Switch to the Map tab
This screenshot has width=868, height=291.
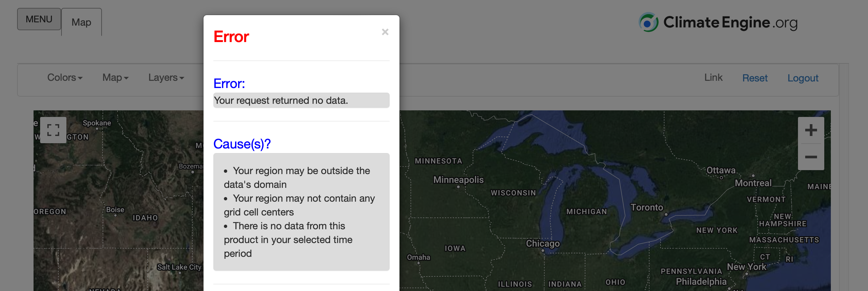tap(81, 22)
